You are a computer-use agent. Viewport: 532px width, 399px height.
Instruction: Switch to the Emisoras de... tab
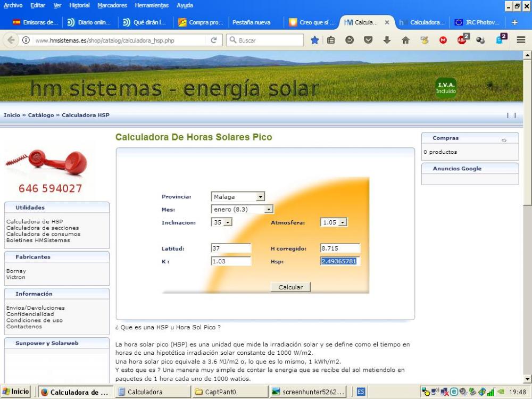[x=35, y=22]
